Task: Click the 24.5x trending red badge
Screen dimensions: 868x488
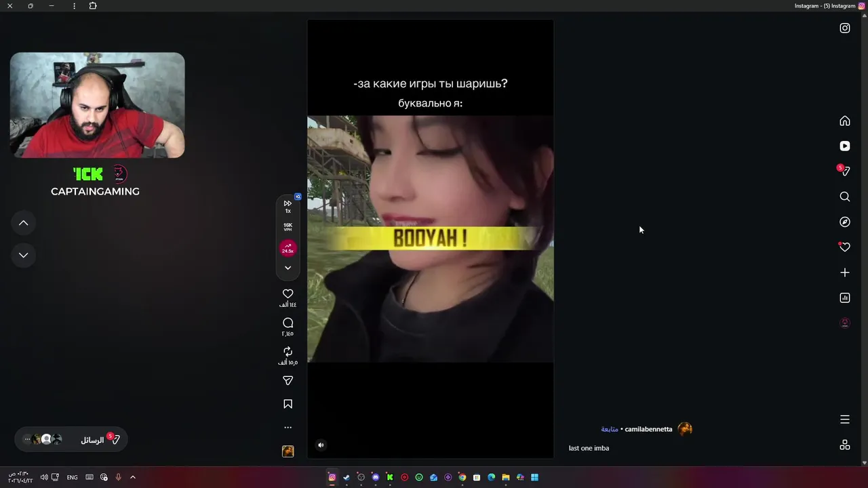Action: pyautogui.click(x=288, y=249)
